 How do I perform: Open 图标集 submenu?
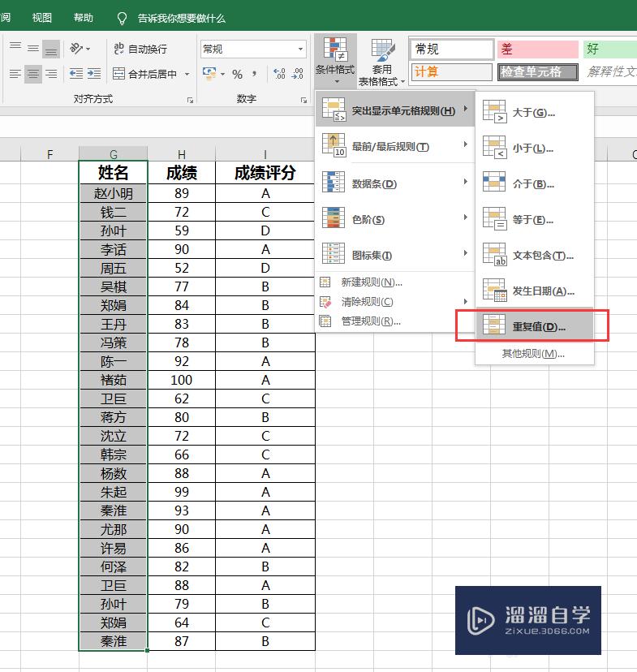click(395, 256)
